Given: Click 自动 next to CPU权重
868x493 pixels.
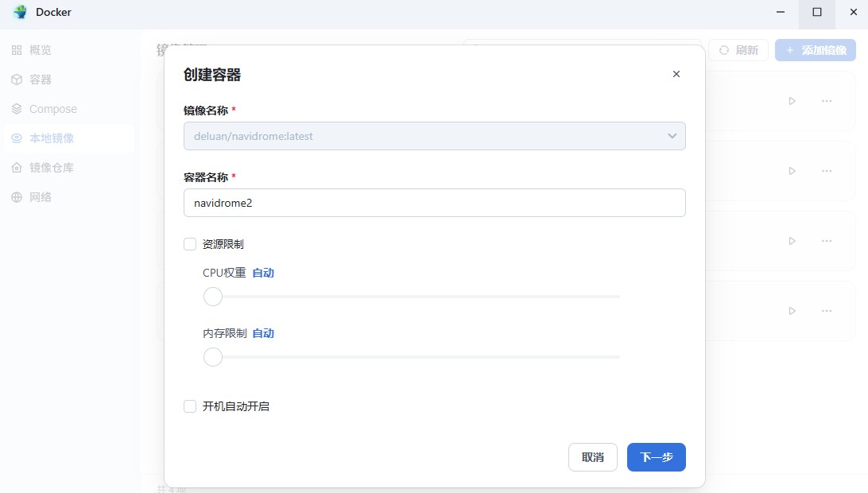Looking at the screenshot, I should [x=263, y=273].
